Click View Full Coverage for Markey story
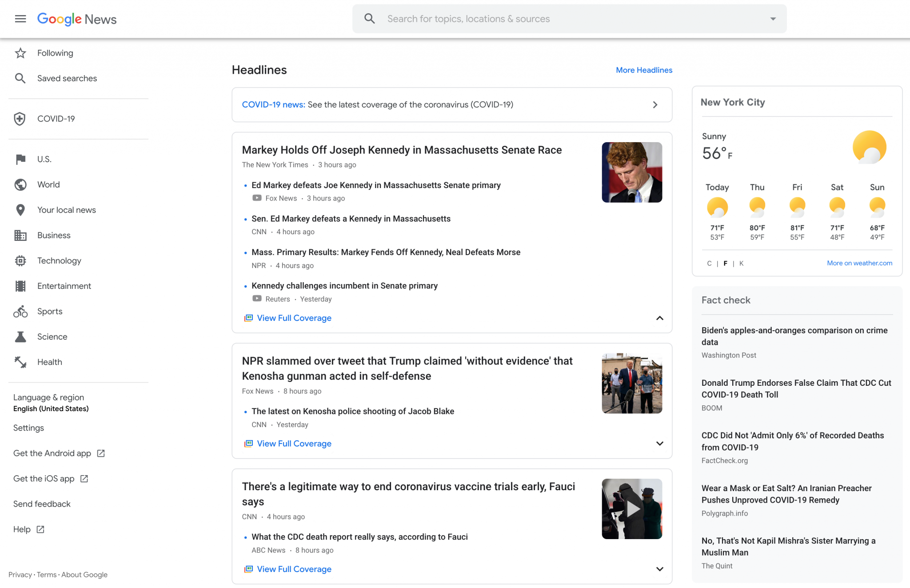Screen dimensions: 910x588 pyautogui.click(x=294, y=318)
